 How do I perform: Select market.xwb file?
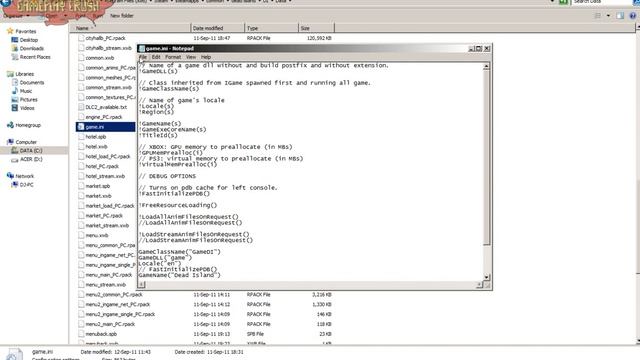point(98,196)
